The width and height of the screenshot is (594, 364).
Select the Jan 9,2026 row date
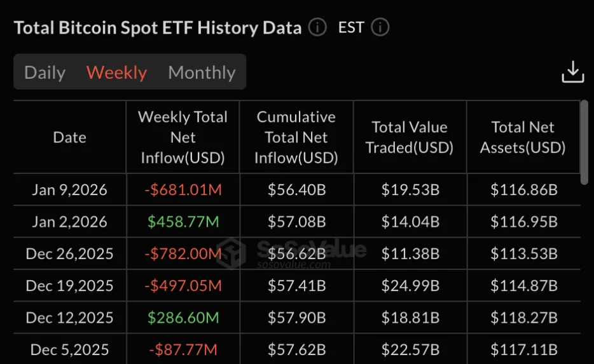(x=70, y=189)
